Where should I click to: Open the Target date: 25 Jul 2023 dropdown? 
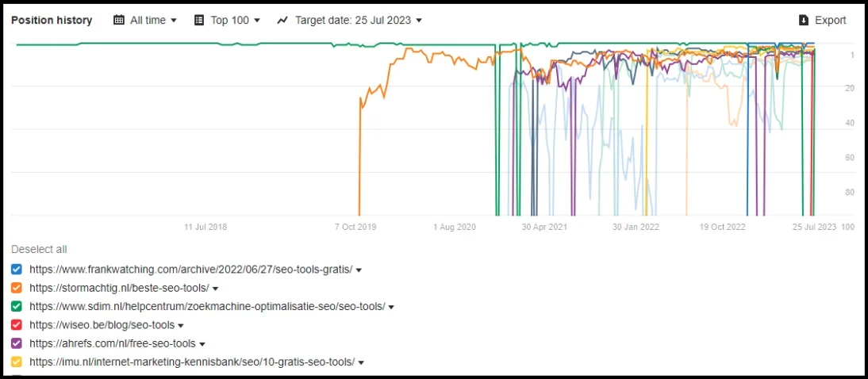click(x=358, y=20)
